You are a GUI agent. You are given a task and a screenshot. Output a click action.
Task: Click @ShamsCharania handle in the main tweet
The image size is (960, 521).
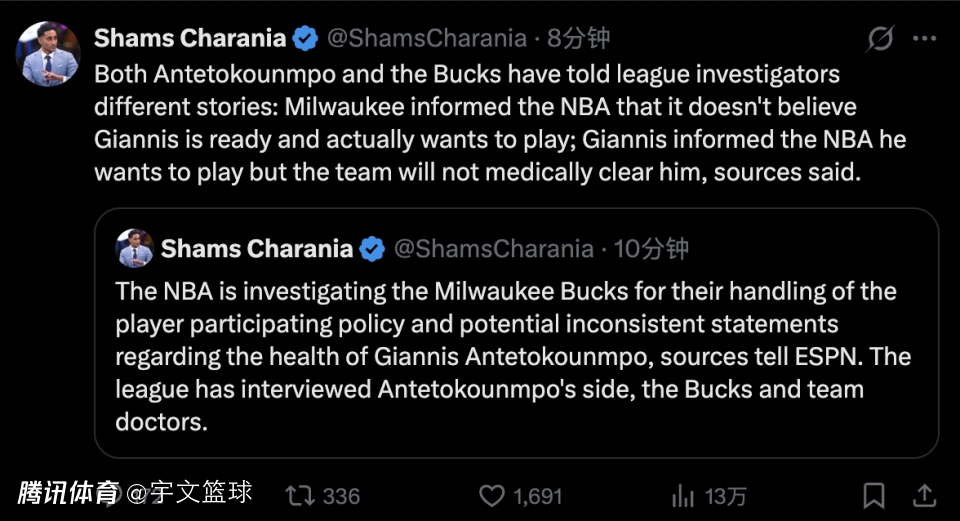427,39
